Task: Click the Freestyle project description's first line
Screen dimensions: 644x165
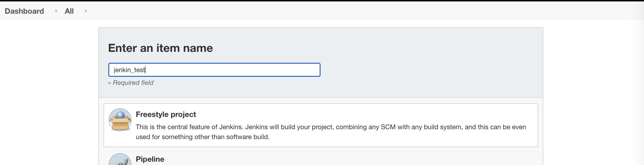Action: tap(330, 127)
